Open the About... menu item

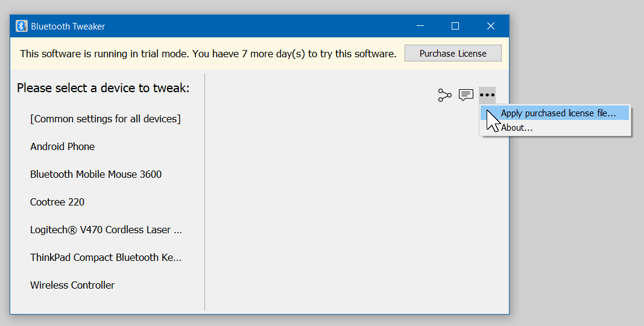click(x=517, y=128)
